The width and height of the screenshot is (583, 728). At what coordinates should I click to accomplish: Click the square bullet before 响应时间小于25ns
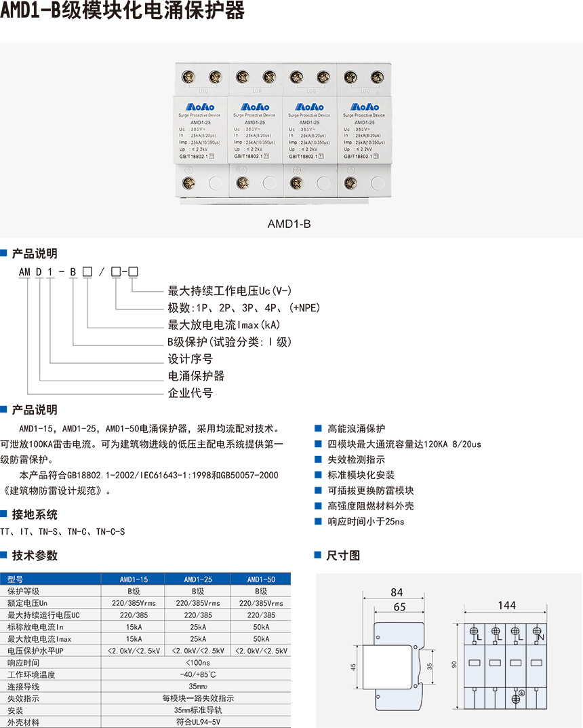point(319,522)
